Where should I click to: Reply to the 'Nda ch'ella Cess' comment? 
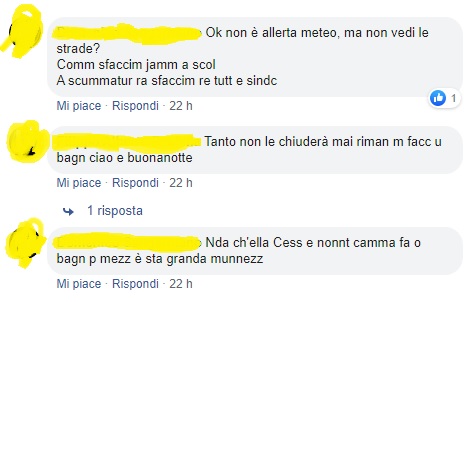[x=135, y=284]
